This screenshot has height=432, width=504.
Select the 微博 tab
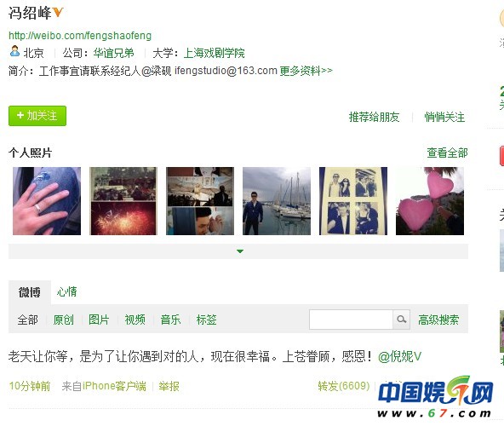(x=30, y=292)
